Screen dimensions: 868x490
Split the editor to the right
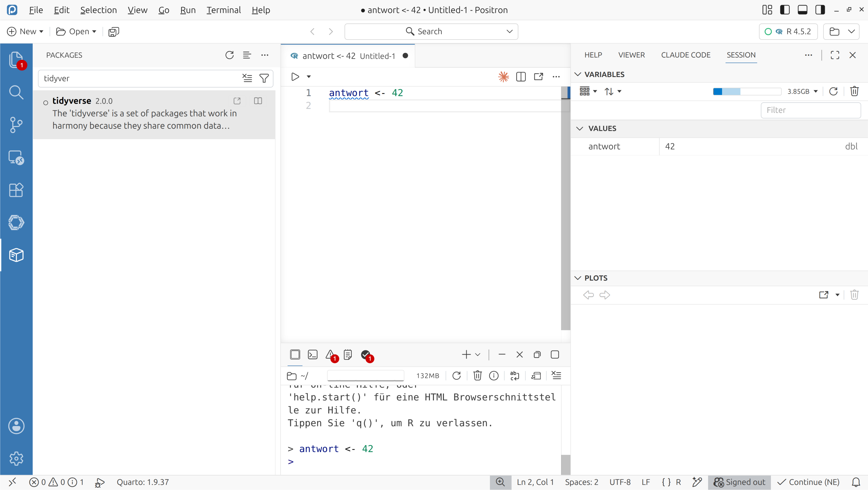point(521,77)
